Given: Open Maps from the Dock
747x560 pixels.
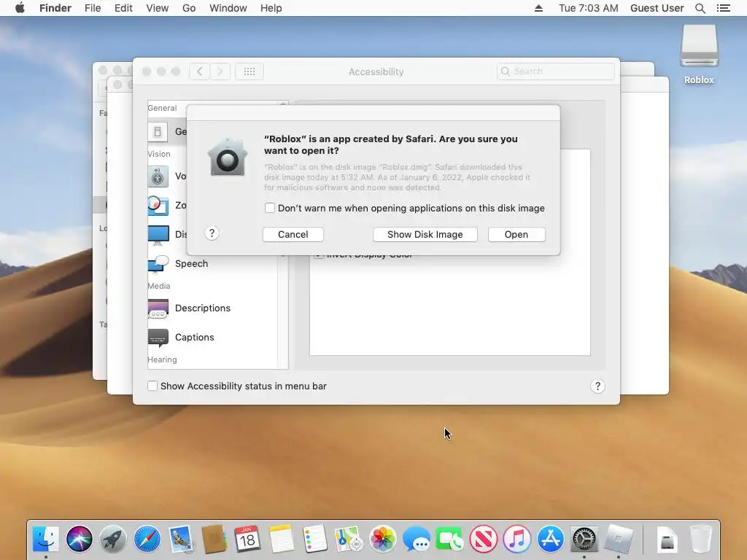Looking at the screenshot, I should [349, 540].
